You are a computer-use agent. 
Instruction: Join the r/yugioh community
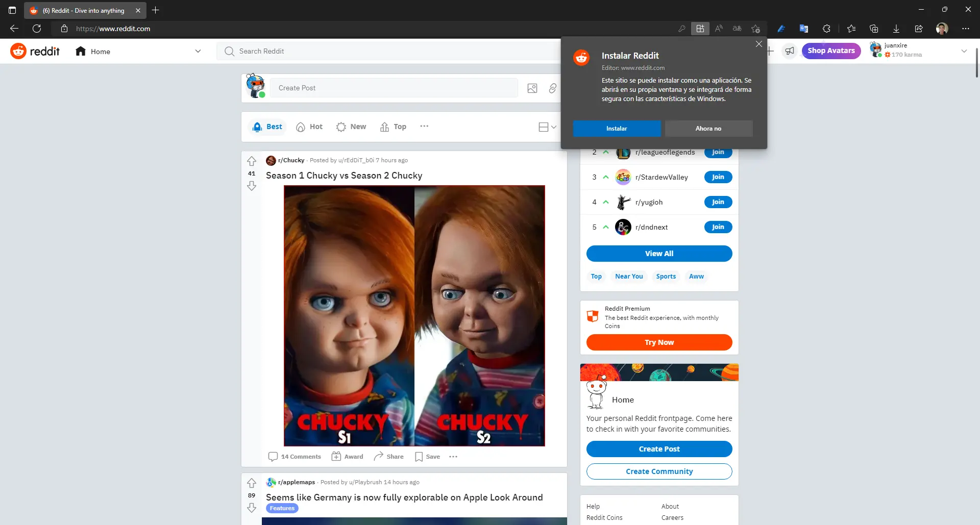click(718, 202)
